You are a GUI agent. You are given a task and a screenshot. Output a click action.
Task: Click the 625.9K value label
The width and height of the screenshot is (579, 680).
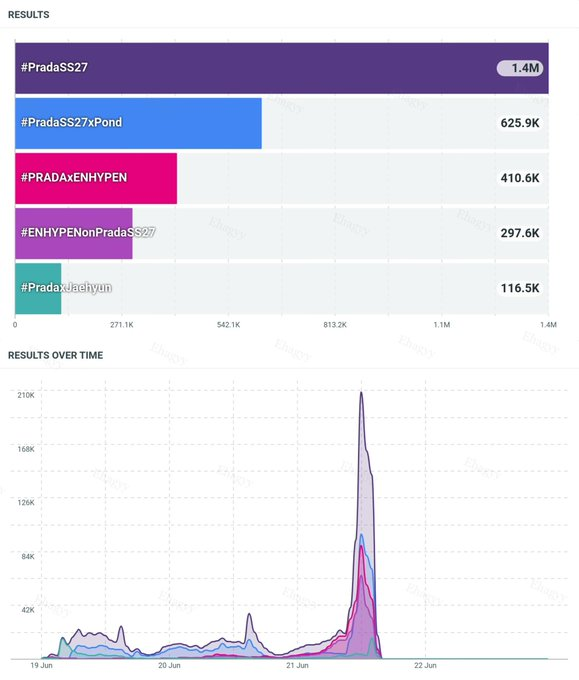click(520, 123)
